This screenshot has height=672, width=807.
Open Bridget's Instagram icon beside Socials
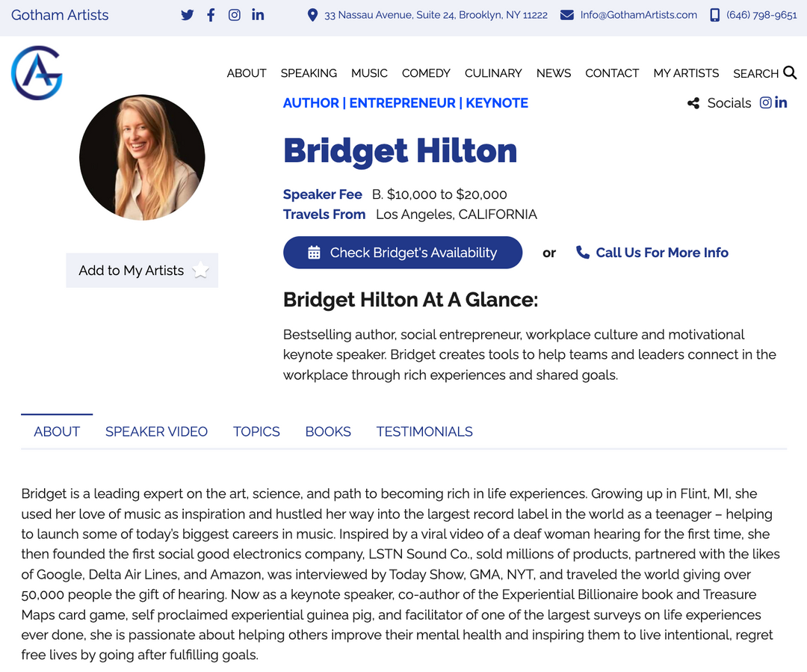click(765, 103)
